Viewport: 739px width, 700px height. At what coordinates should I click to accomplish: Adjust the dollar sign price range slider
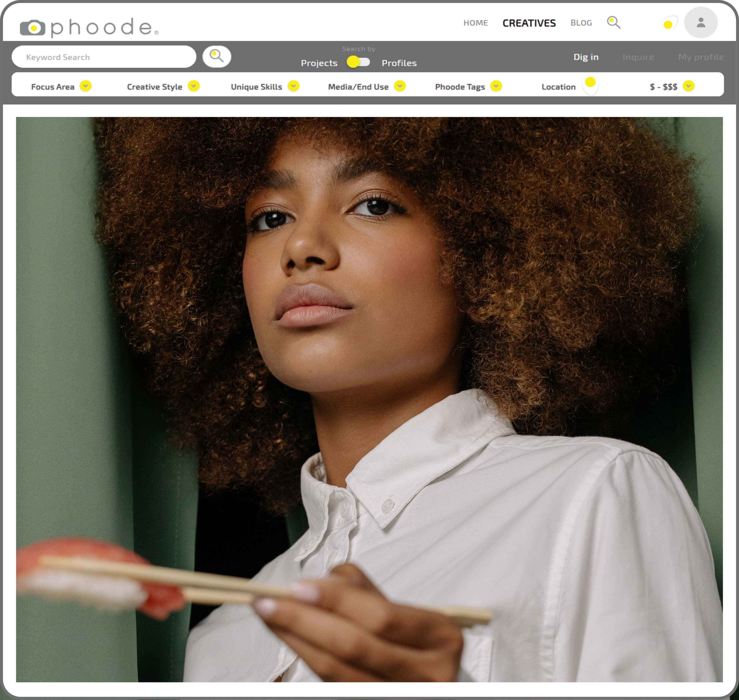tap(690, 86)
